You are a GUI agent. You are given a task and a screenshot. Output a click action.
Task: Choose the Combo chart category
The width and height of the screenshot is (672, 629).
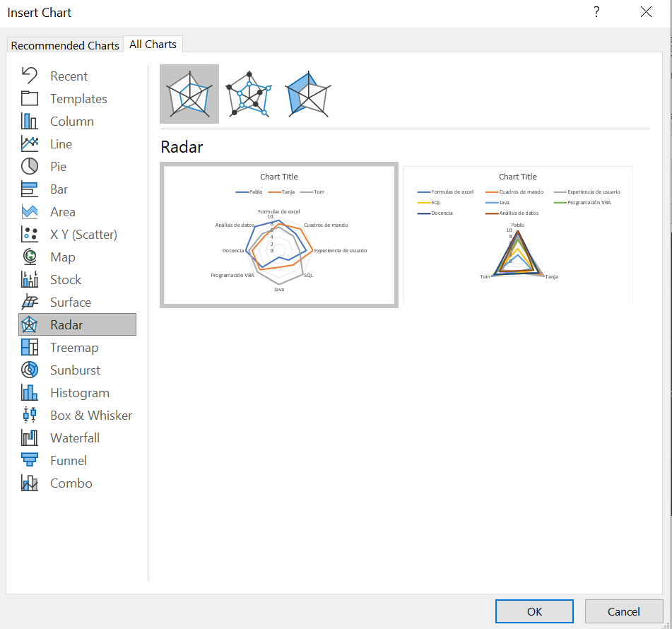[78, 483]
